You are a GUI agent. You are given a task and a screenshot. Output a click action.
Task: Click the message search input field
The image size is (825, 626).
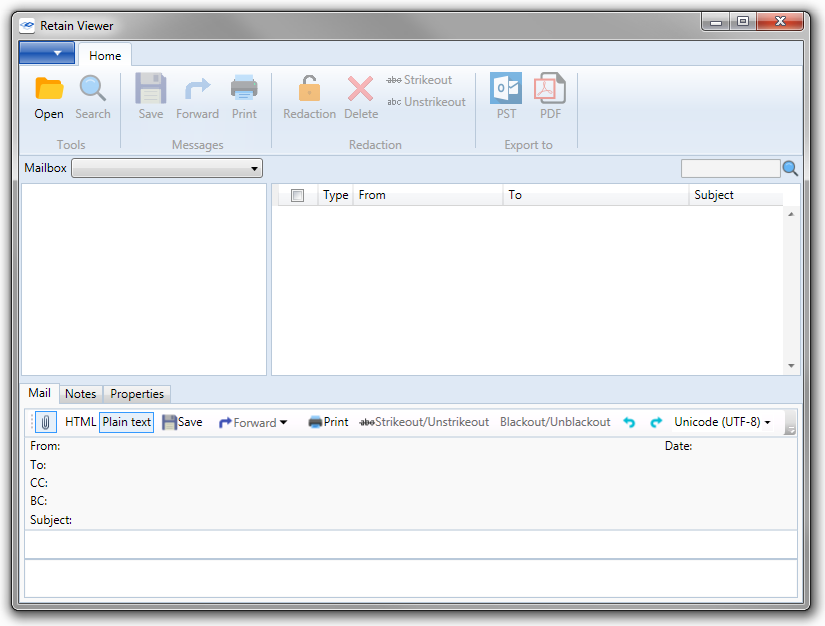coord(730,168)
